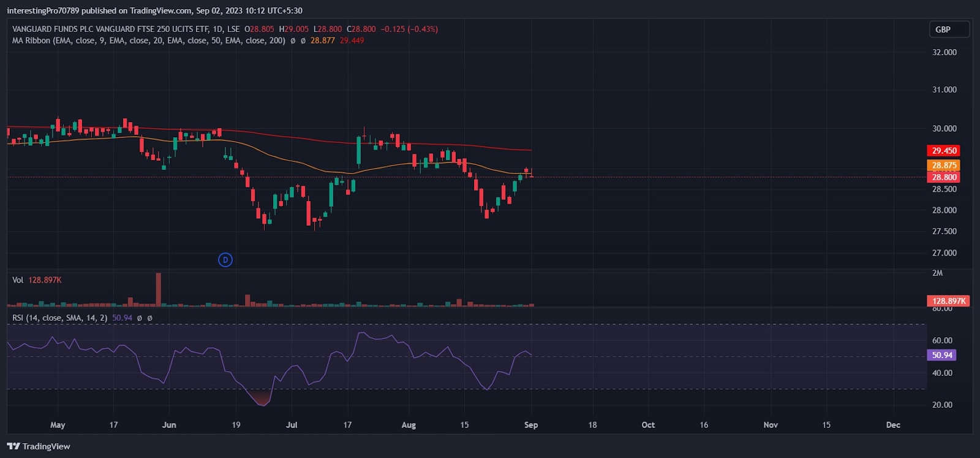This screenshot has width=980, height=458.
Task: Click the orange 28.877 EMA value
Action: click(322, 40)
